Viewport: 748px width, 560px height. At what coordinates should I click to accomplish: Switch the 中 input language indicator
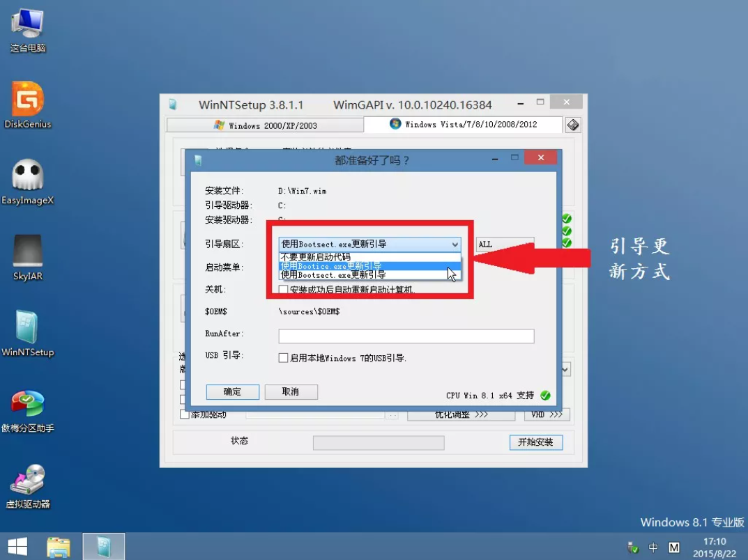click(653, 547)
